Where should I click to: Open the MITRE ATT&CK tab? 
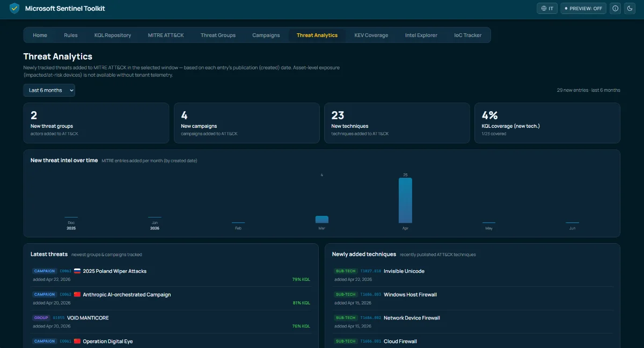(166, 35)
